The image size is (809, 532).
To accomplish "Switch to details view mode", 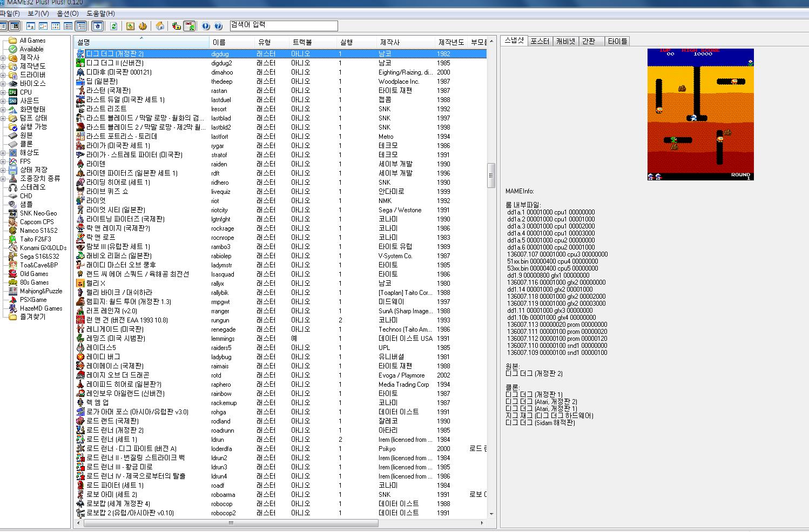I will 68,26.
